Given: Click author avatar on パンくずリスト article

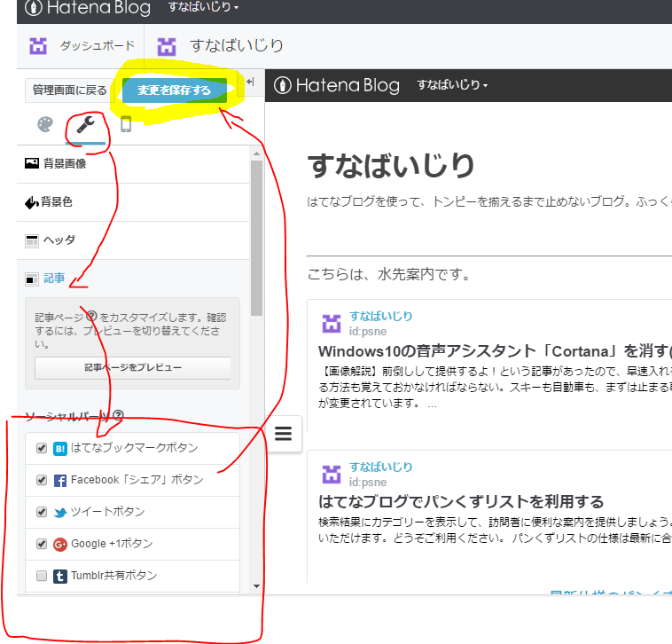Looking at the screenshot, I should pyautogui.click(x=332, y=475).
